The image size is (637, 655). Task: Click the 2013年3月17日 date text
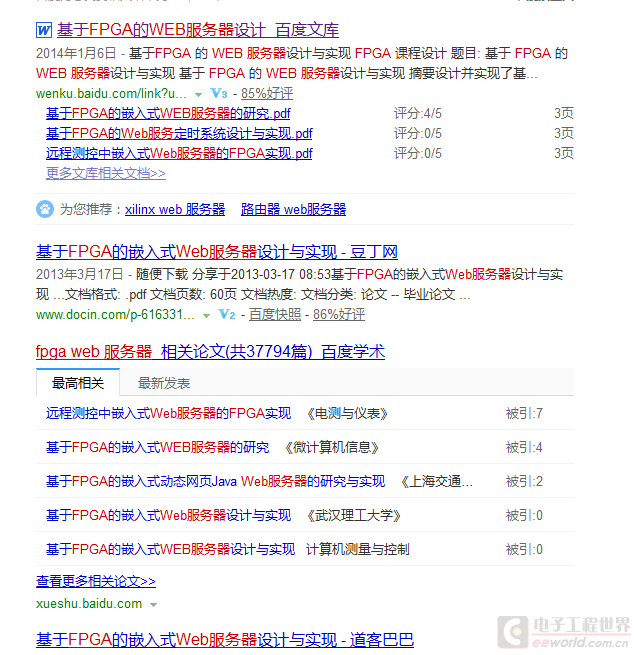80,274
